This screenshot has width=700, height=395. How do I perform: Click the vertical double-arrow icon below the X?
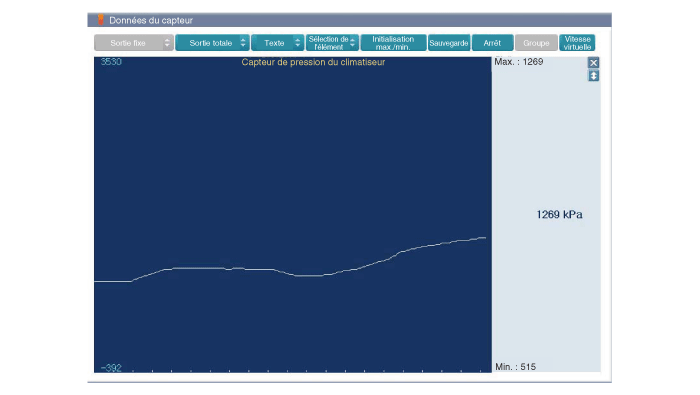click(593, 76)
